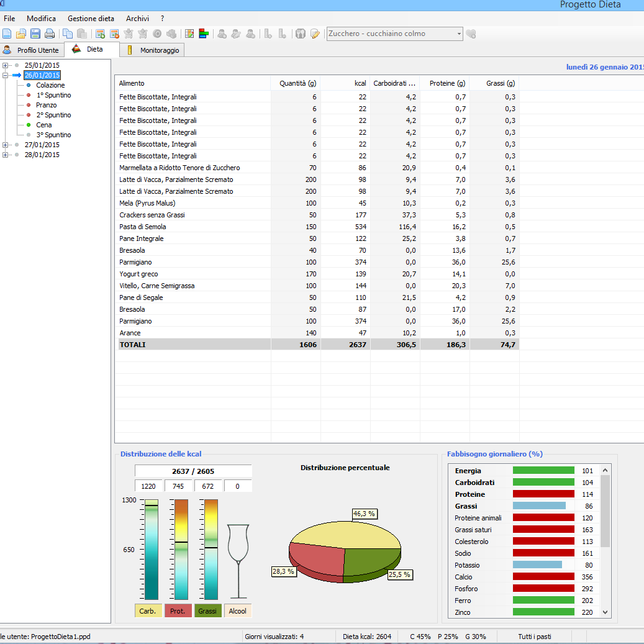The height and width of the screenshot is (644, 644).
Task: Select the Pranzo meal in the tree
Action: [47, 105]
